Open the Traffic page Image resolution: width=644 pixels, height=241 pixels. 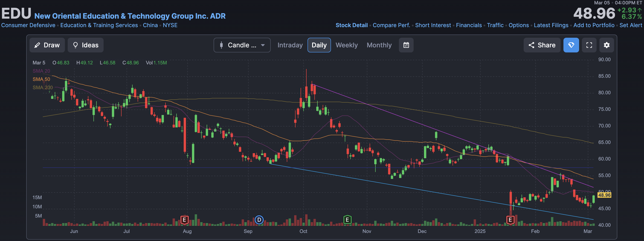pos(495,25)
